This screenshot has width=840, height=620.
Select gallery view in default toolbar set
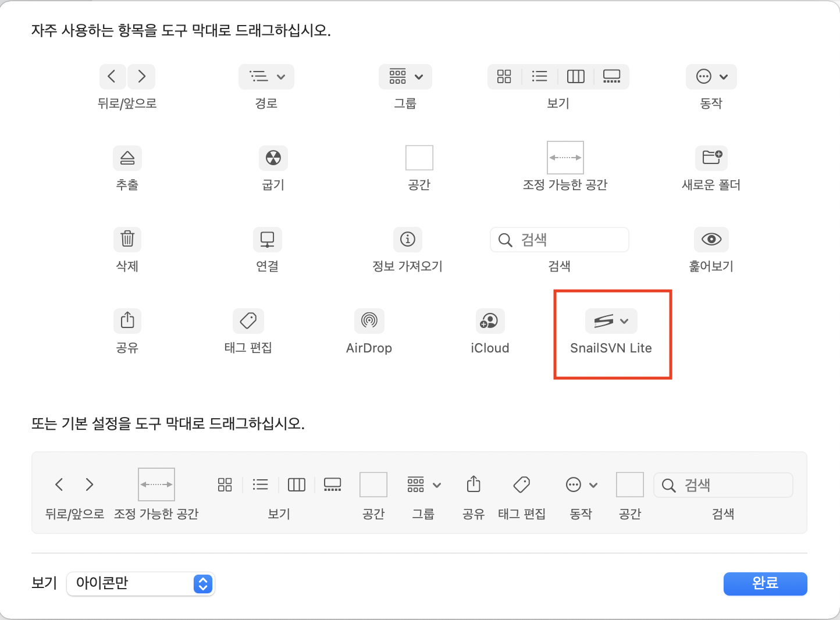point(333,484)
